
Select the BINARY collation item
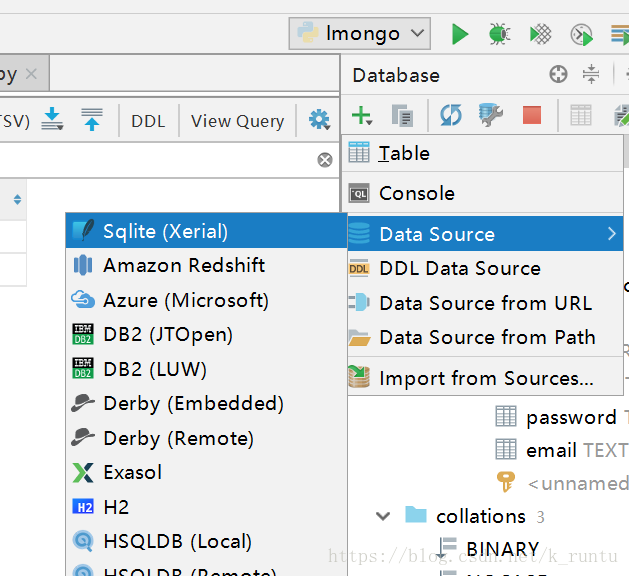[503, 549]
